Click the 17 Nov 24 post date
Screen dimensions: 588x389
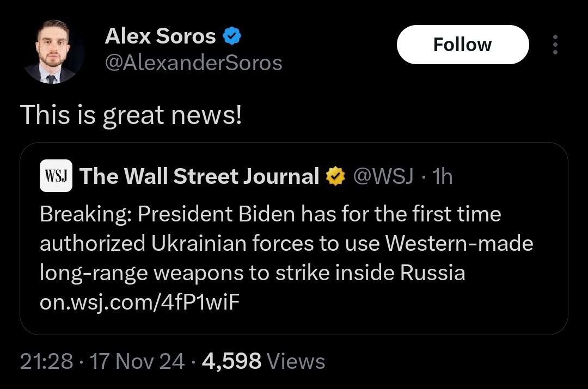(x=138, y=361)
